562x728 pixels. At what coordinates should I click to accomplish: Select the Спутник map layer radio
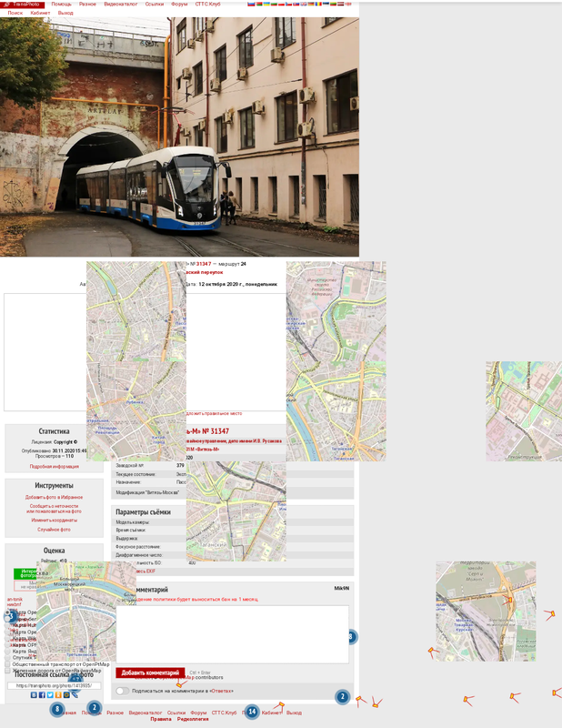(x=7, y=658)
